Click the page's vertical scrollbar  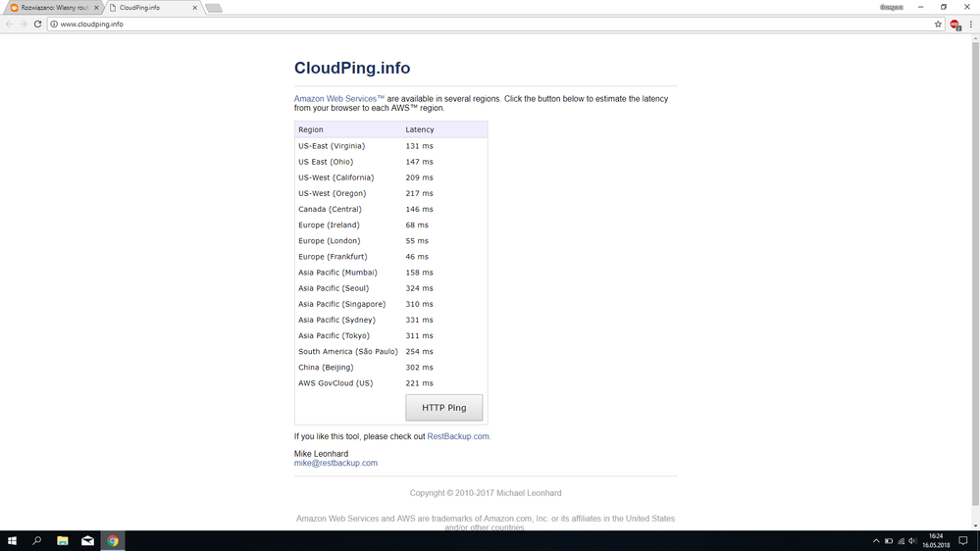(x=975, y=275)
